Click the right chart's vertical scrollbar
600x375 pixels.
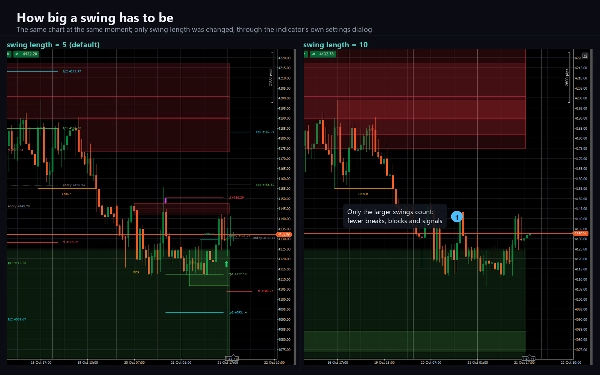click(591, 207)
